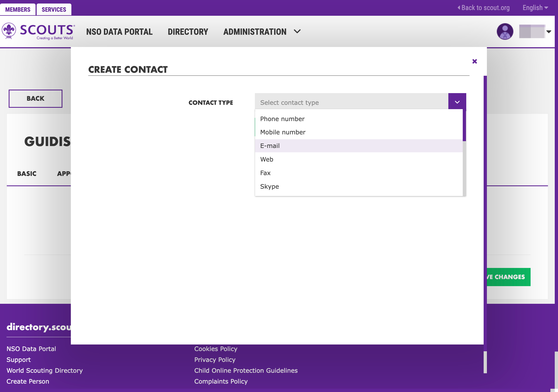Click the Back button
This screenshot has height=392, width=558.
coord(36,99)
